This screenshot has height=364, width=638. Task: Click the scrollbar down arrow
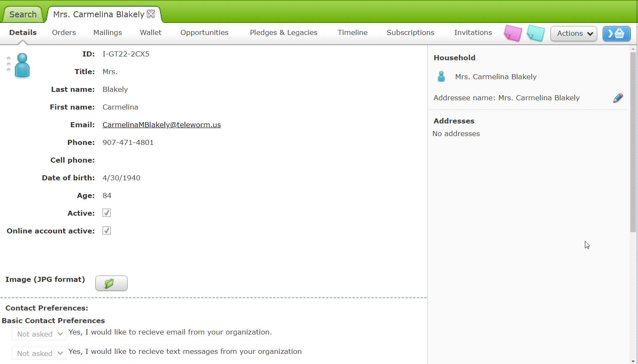coord(633,361)
